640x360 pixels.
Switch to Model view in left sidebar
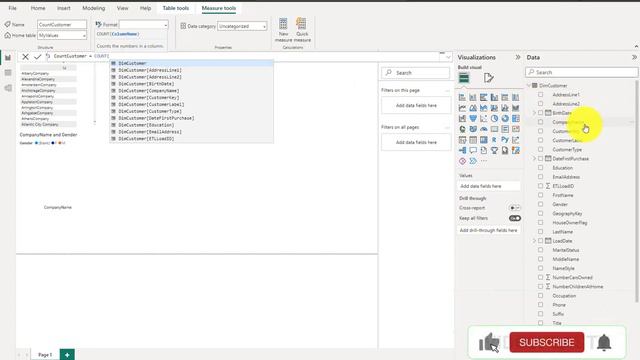8,88
